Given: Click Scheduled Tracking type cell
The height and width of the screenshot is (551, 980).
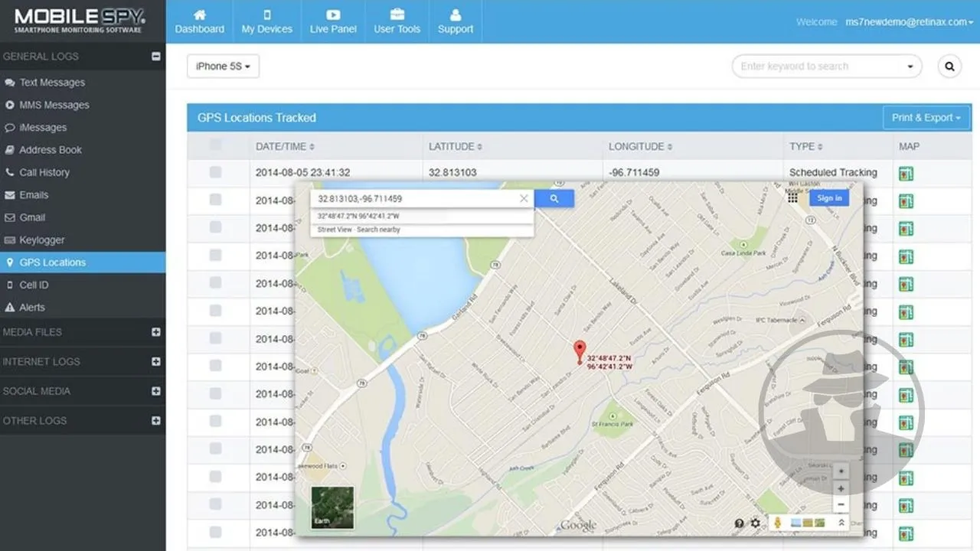Looking at the screenshot, I should [833, 173].
